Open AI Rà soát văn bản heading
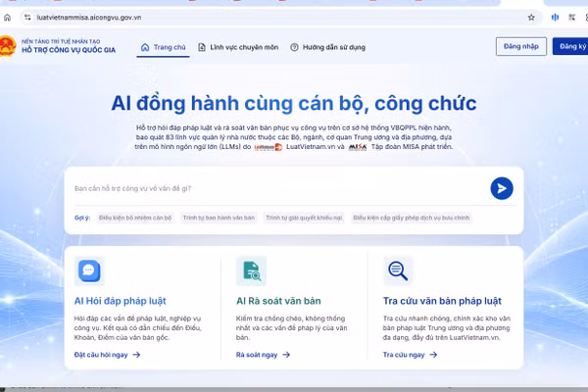 (278, 301)
